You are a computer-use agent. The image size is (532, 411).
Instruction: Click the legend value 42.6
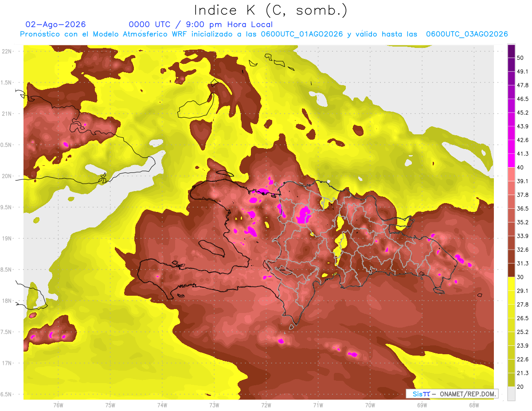pyautogui.click(x=523, y=140)
